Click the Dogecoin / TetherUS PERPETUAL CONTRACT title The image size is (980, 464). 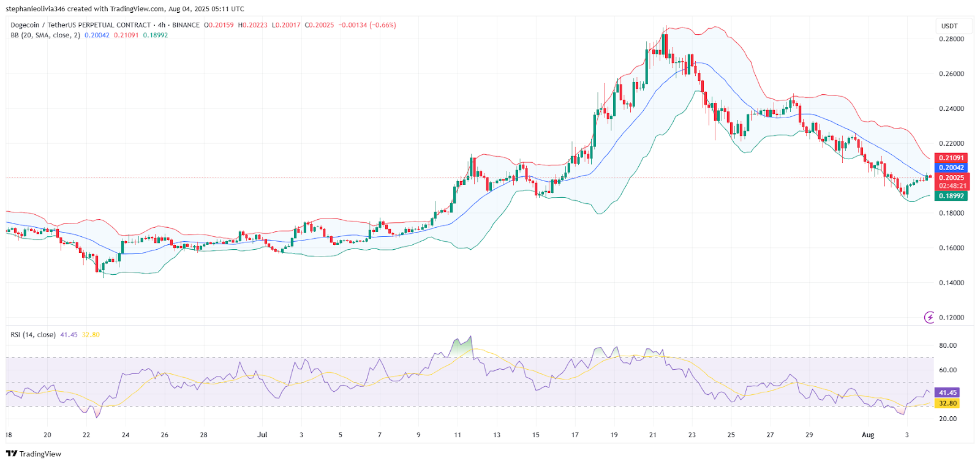80,25
